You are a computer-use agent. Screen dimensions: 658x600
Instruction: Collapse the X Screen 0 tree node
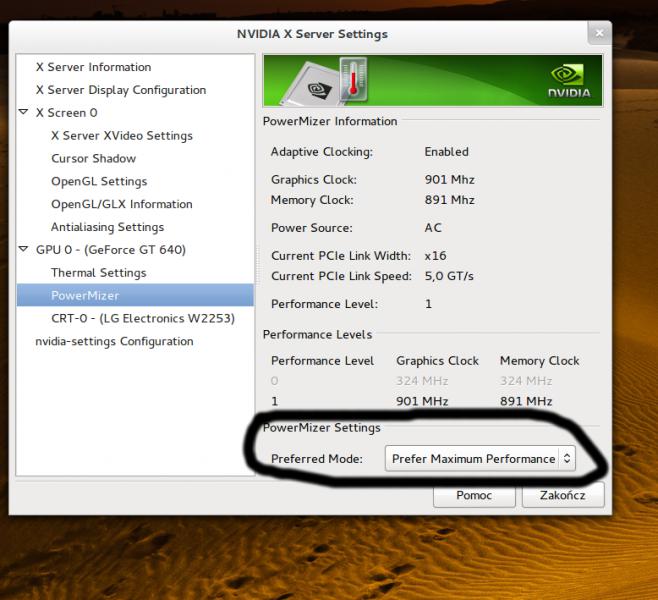tap(24, 113)
